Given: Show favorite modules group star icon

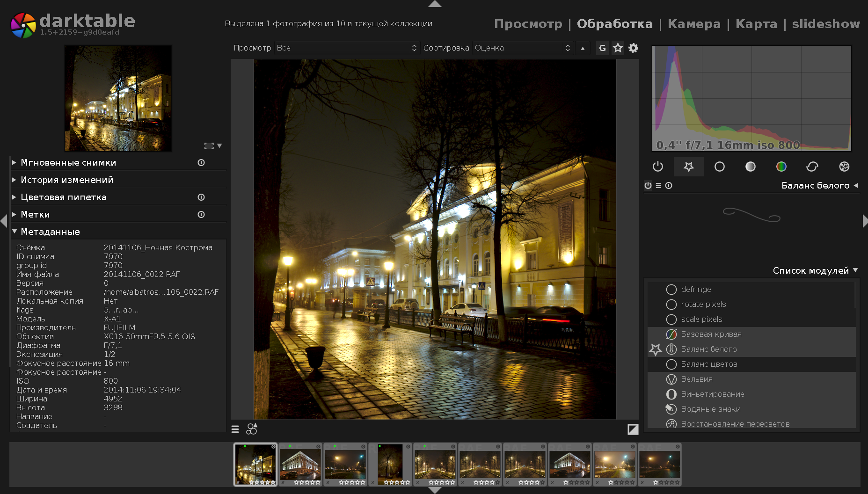Looking at the screenshot, I should pyautogui.click(x=688, y=167).
